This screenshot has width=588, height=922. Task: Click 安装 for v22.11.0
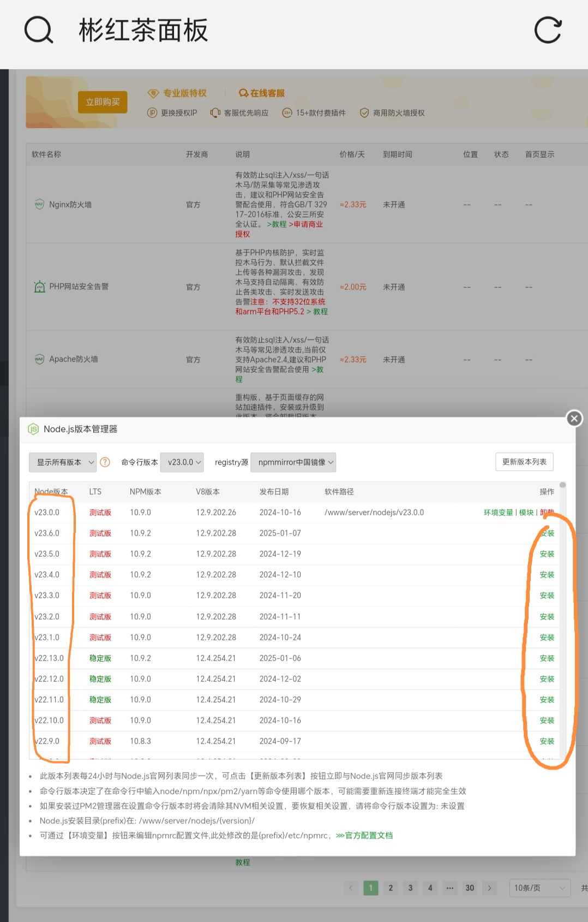(547, 700)
